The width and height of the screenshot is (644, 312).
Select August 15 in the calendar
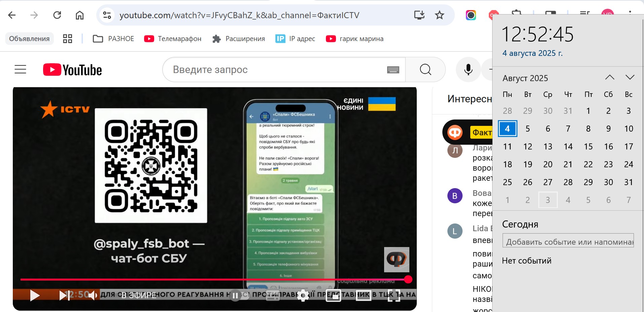tap(588, 146)
